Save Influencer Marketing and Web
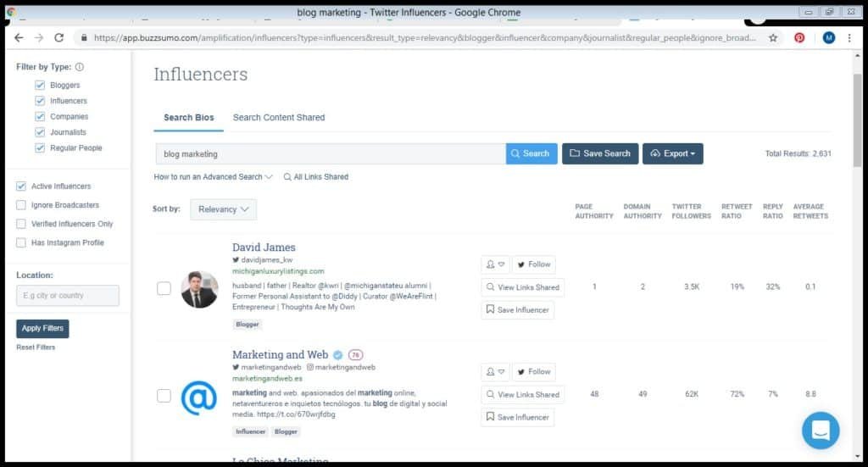This screenshot has height=467, width=868. click(518, 417)
